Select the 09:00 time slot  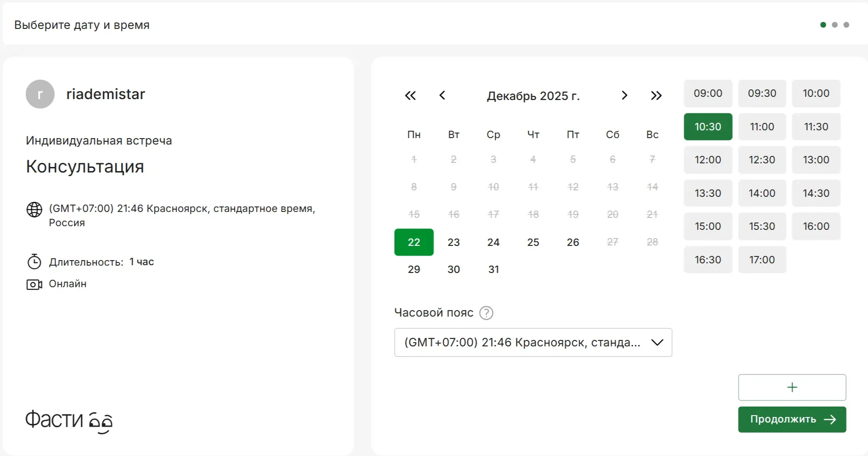707,94
